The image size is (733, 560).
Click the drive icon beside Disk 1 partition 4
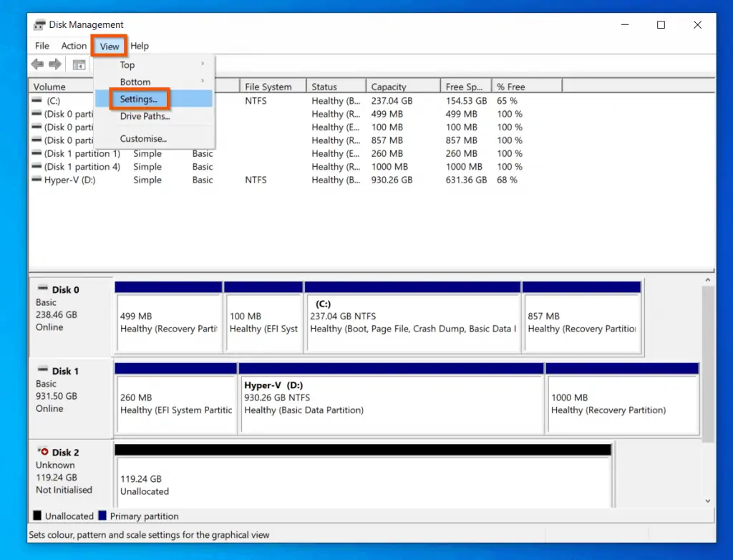coord(37,166)
